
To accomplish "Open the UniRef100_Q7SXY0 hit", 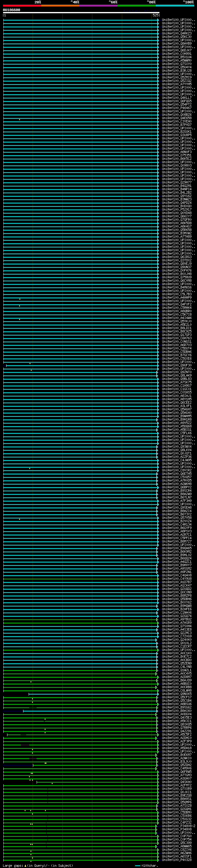I will coord(177,64).
